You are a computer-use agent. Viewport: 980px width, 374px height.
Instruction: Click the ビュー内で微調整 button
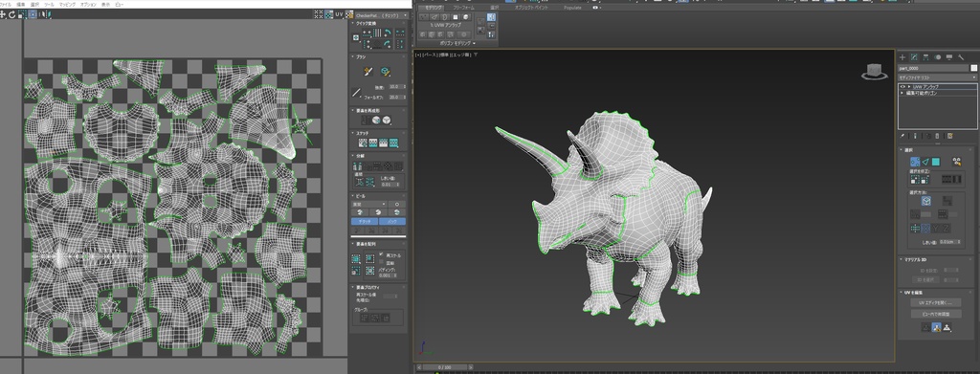[x=936, y=314]
